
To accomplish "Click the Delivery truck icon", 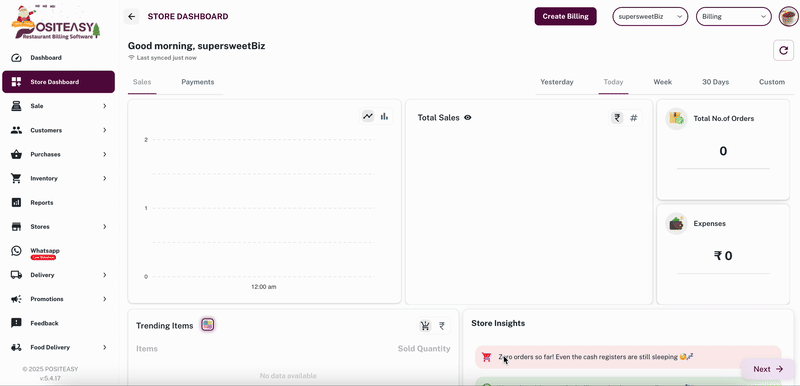I will (16, 275).
